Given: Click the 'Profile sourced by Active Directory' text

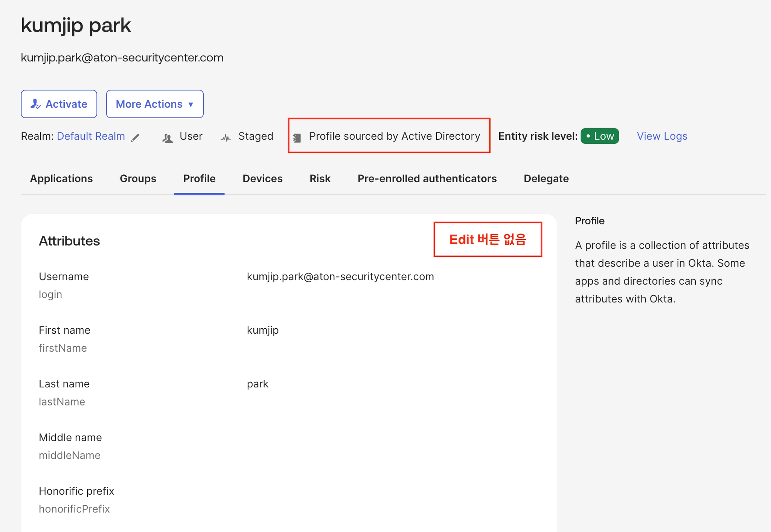Looking at the screenshot, I should 395,136.
